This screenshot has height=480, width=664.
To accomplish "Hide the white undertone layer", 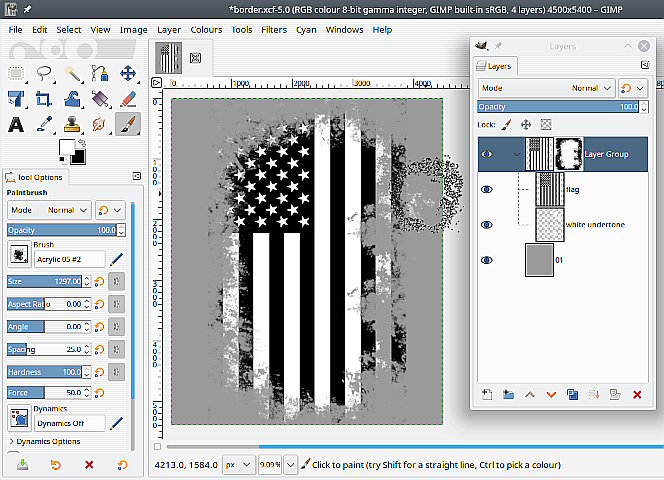I will tap(487, 225).
